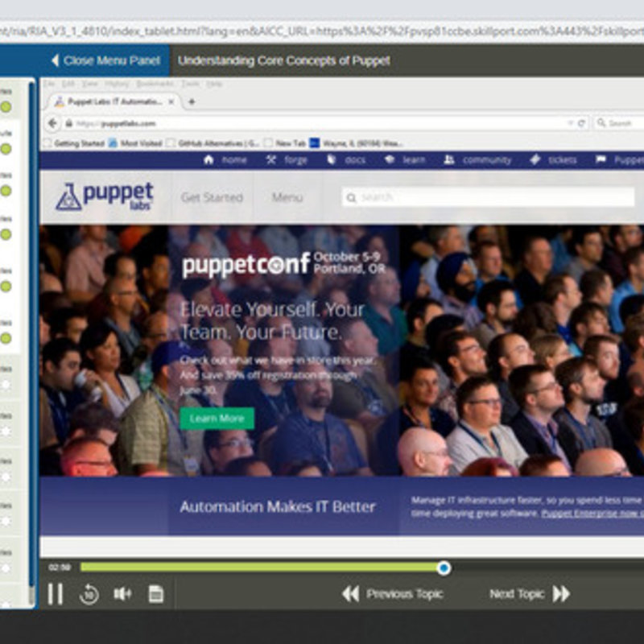Open the Getting Started bookmark
This screenshot has width=644, height=644.
coord(74,143)
